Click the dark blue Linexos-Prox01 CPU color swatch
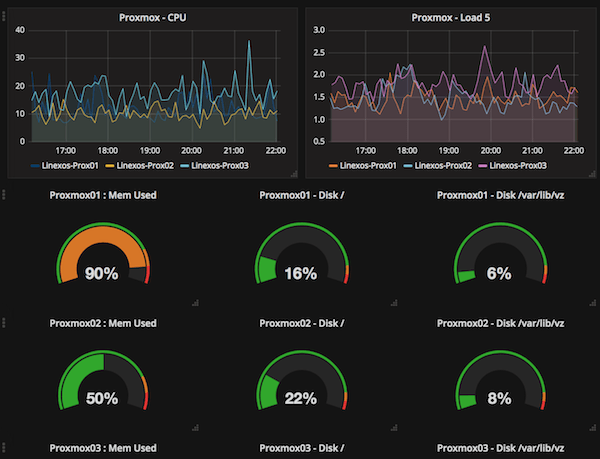 (35, 166)
